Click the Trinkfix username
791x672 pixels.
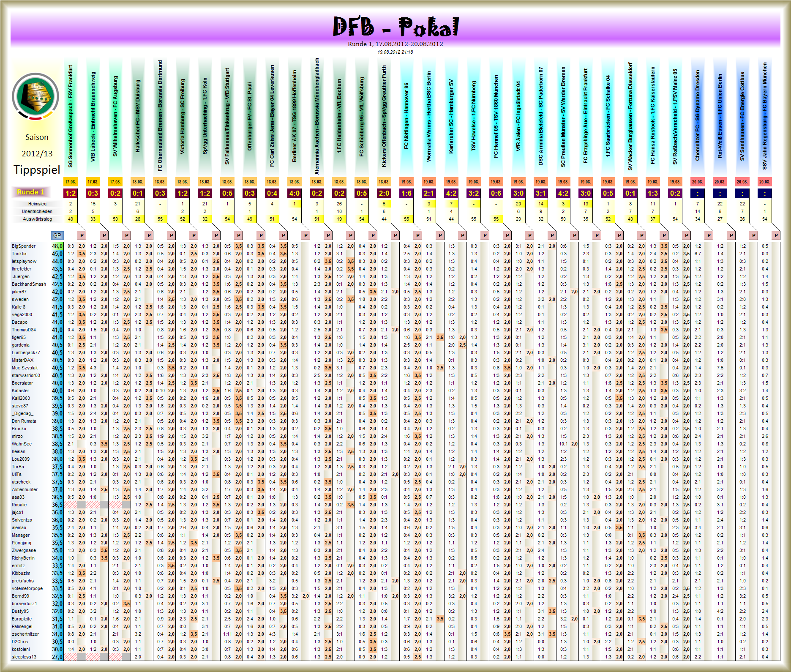[x=20, y=253]
